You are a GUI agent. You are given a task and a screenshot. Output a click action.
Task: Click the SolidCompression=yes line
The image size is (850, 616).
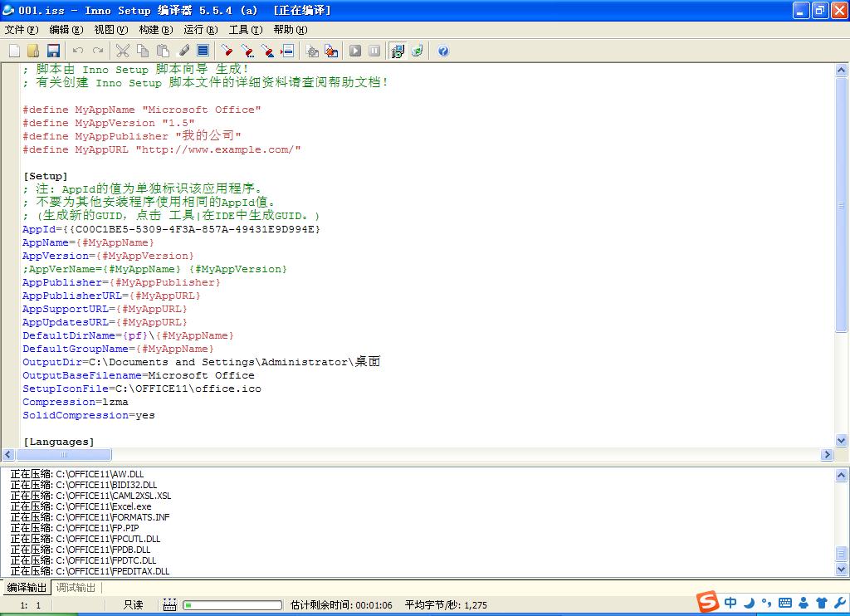pyautogui.click(x=88, y=415)
